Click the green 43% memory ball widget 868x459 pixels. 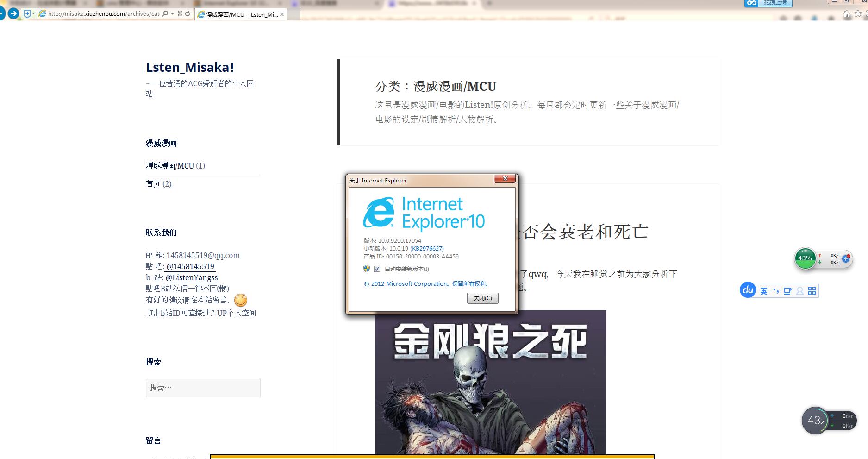pyautogui.click(x=805, y=258)
